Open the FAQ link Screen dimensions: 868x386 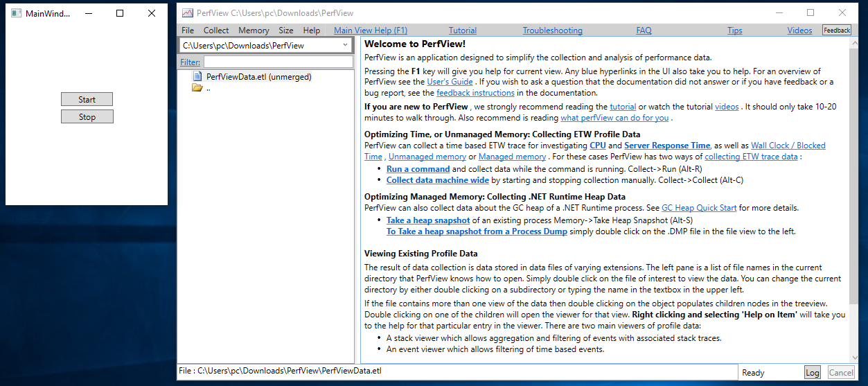coord(644,30)
